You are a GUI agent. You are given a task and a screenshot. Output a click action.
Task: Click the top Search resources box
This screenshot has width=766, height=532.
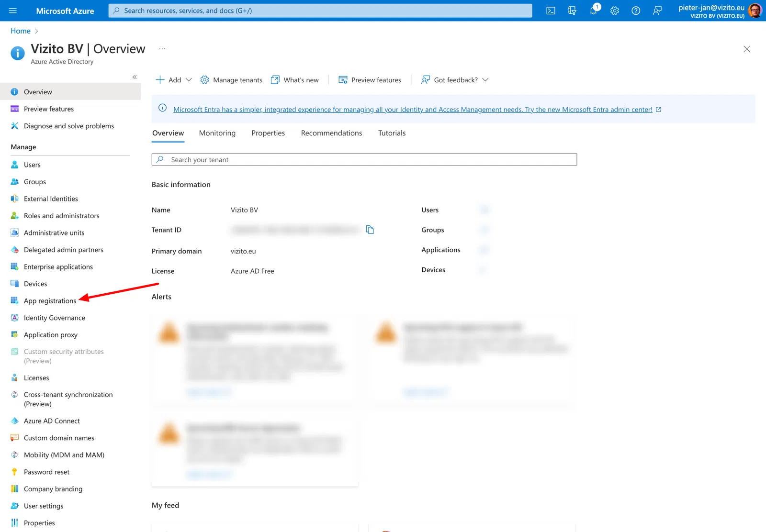click(x=320, y=11)
